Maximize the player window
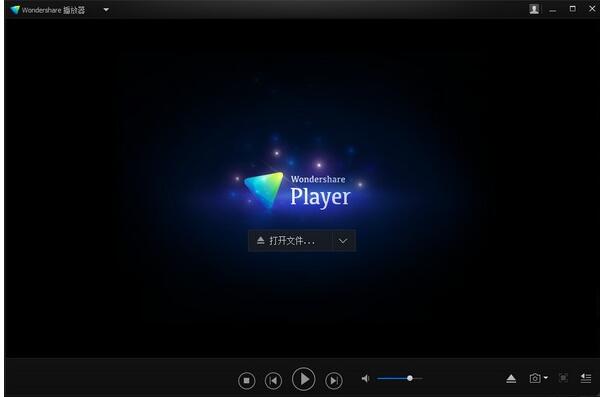 pos(572,9)
